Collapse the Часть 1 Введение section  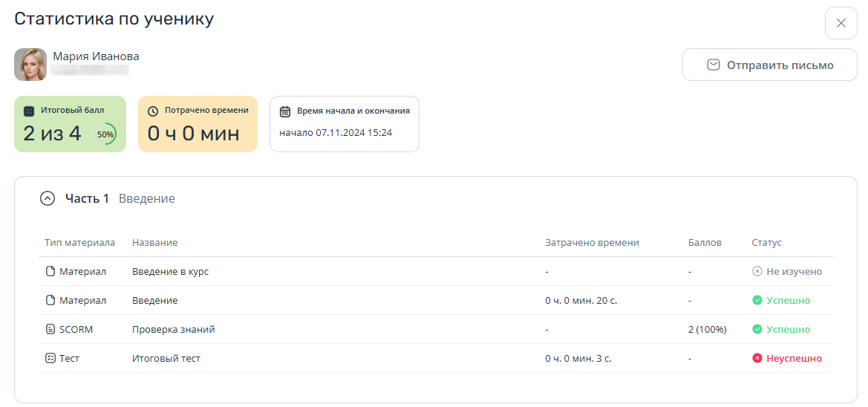pos(48,198)
